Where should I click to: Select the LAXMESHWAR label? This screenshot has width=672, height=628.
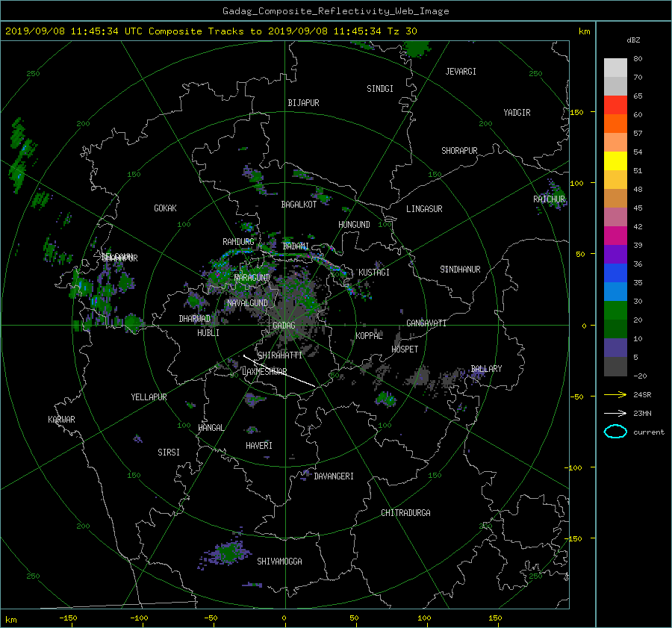[264, 372]
